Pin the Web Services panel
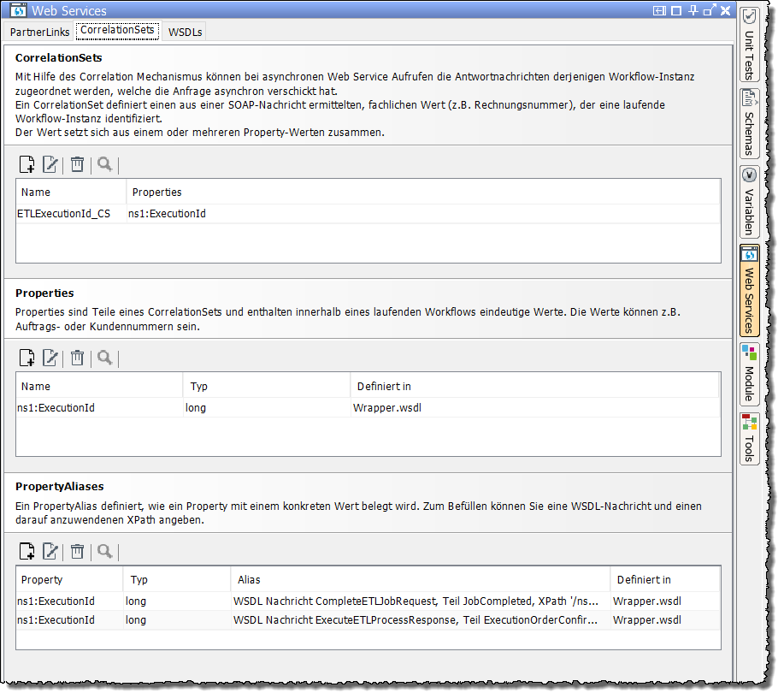Screen dimensions: 784x699 click(693, 11)
